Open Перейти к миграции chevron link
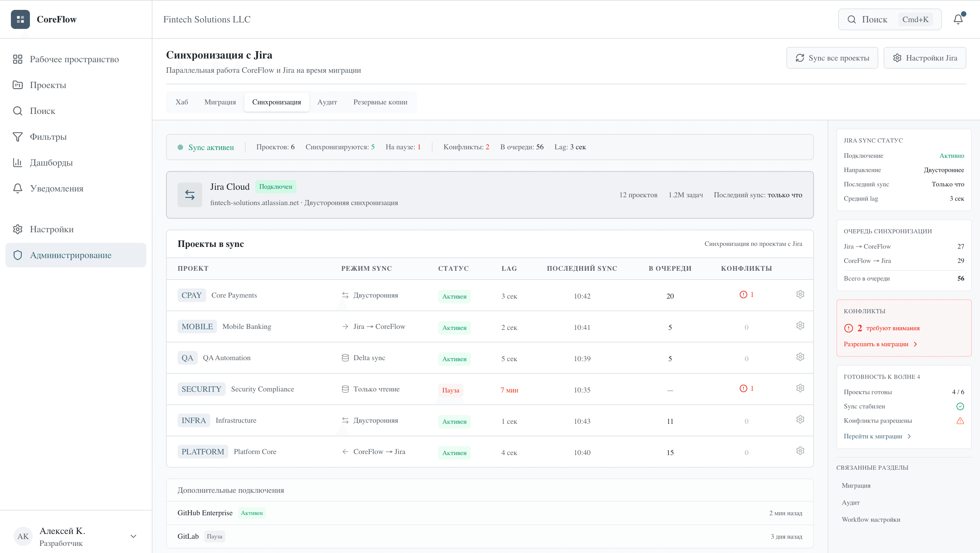980x553 pixels. pyautogui.click(x=877, y=436)
